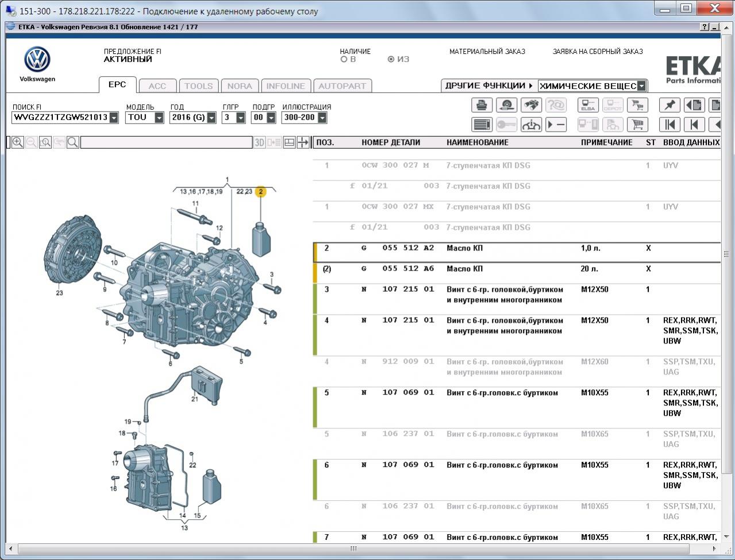Open the ГЛГР dropdown with value 3

click(x=241, y=118)
